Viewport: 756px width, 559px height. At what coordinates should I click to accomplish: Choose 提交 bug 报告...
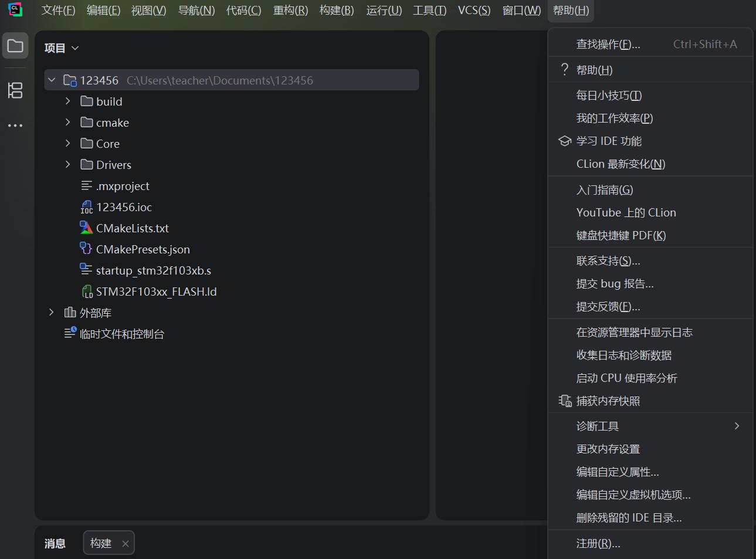(650, 284)
